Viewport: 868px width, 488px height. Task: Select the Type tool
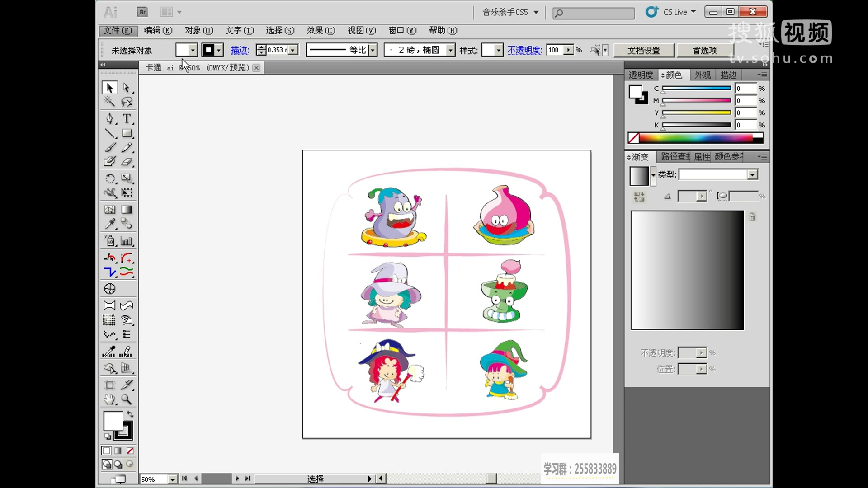click(x=127, y=119)
